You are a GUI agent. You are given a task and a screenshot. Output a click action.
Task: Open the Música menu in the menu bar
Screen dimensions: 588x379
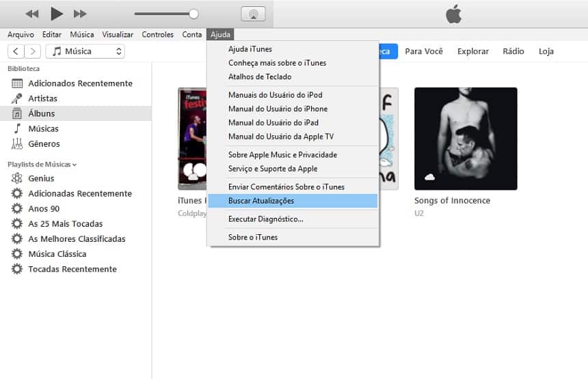82,34
